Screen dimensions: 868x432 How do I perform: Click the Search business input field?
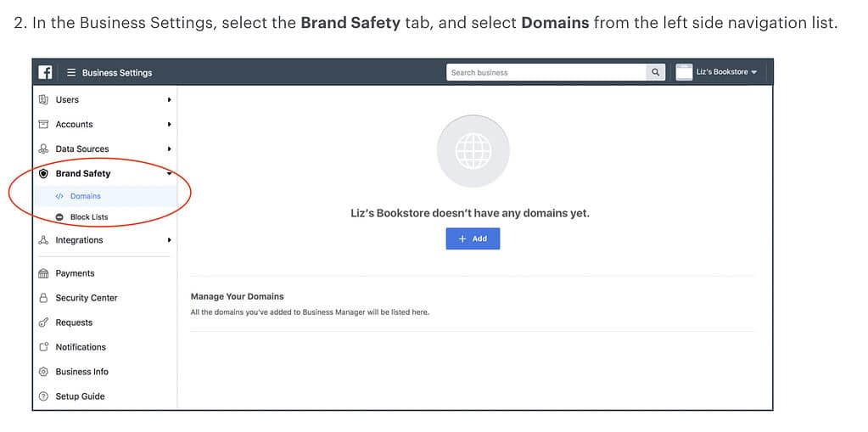(x=546, y=72)
